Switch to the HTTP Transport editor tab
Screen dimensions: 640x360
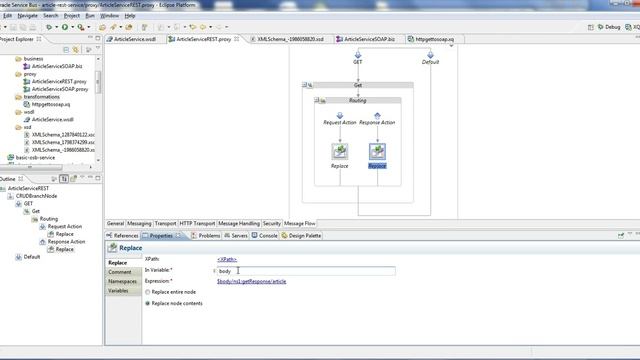[197, 224]
